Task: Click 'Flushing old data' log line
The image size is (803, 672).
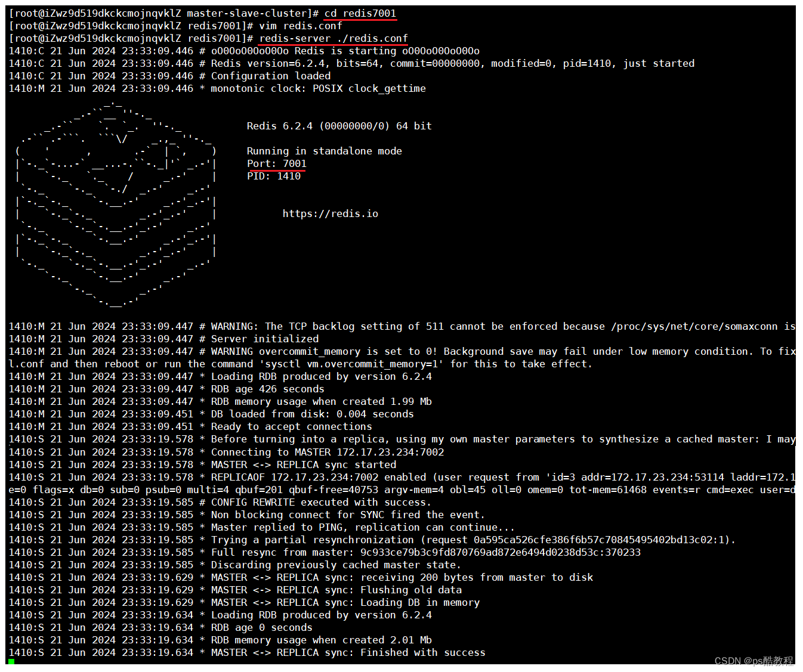Action: tap(235, 590)
